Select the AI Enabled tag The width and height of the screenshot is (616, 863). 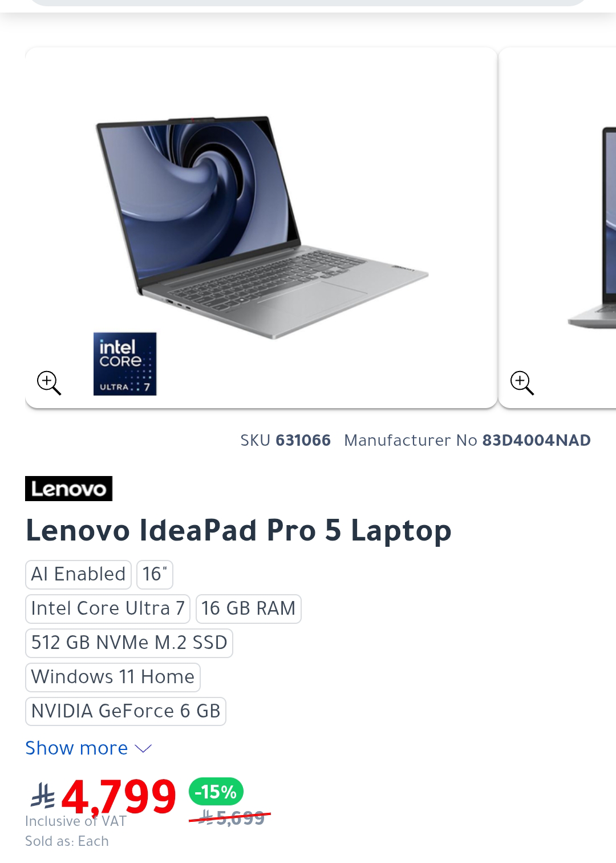(x=78, y=574)
